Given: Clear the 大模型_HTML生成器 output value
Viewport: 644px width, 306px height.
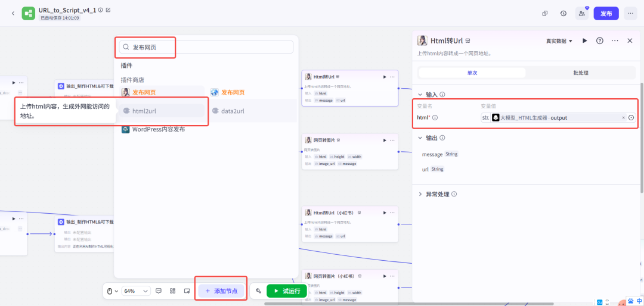Looking at the screenshot, I should coord(624,118).
